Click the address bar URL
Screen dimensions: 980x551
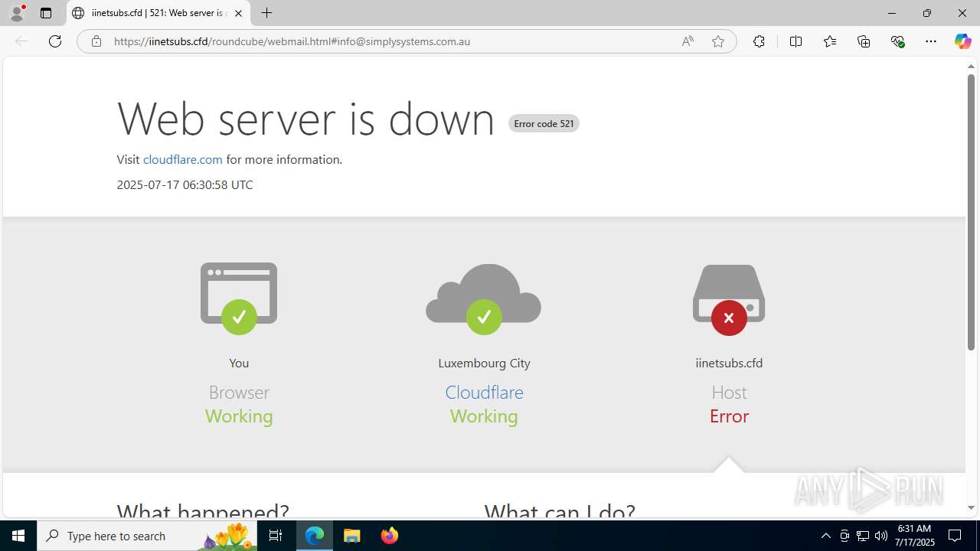click(292, 41)
